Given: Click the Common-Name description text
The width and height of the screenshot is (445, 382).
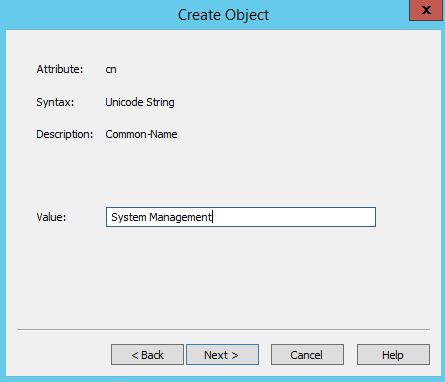Looking at the screenshot, I should coord(141,134).
